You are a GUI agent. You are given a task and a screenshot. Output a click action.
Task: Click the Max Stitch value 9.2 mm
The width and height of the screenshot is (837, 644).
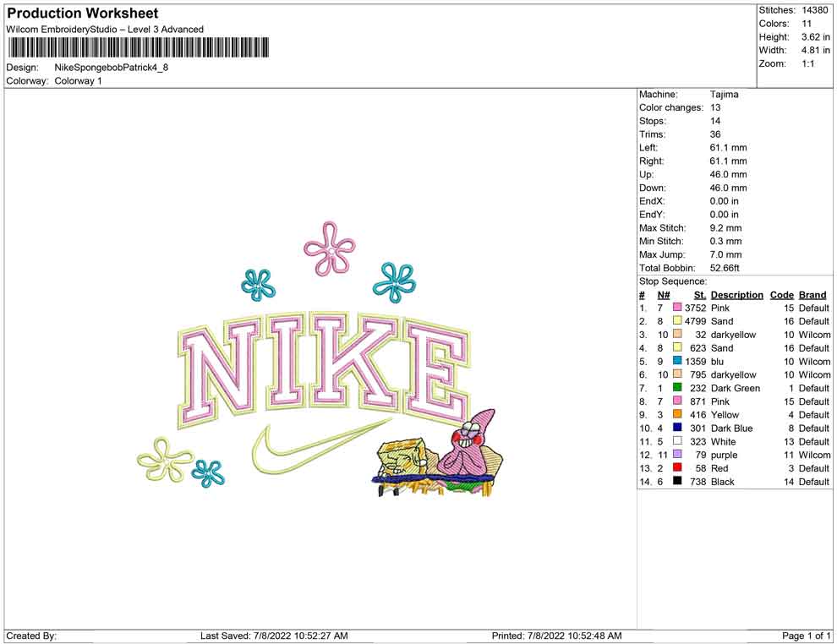[725, 227]
